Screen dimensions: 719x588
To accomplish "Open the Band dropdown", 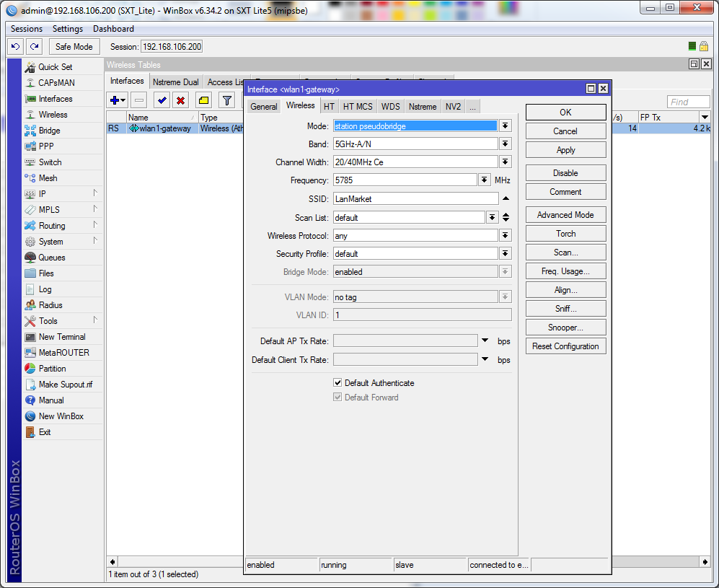I will tap(506, 144).
